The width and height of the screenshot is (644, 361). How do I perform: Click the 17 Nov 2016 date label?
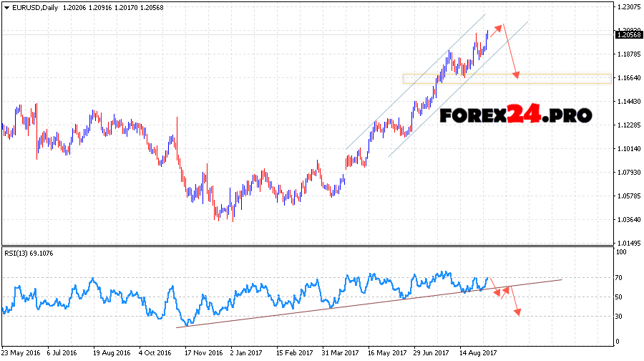pos(205,353)
